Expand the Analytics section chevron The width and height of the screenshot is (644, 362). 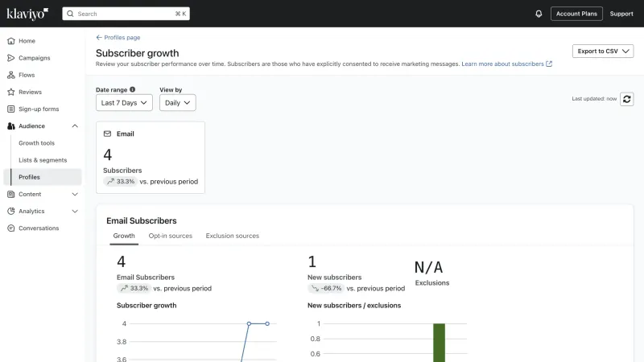(75, 211)
